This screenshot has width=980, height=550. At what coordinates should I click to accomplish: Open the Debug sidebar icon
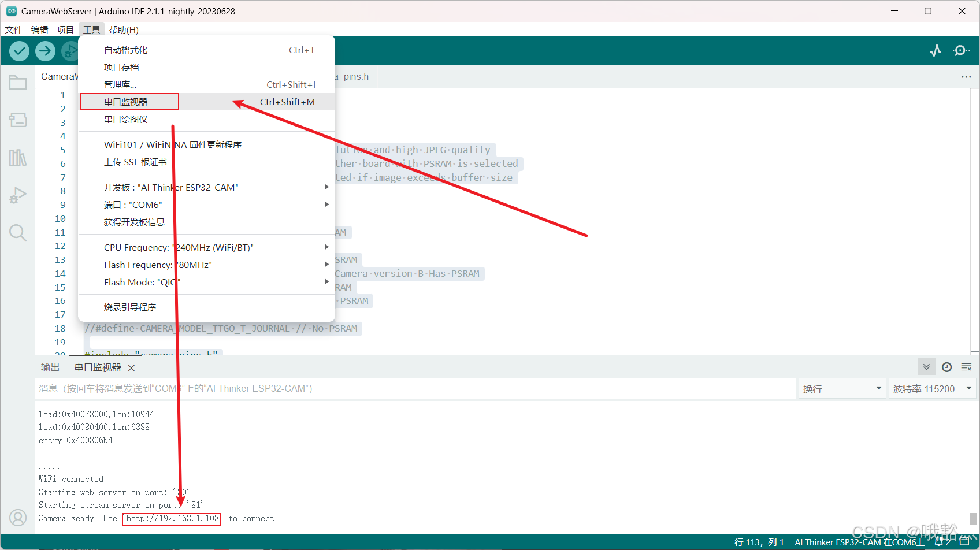(x=18, y=195)
